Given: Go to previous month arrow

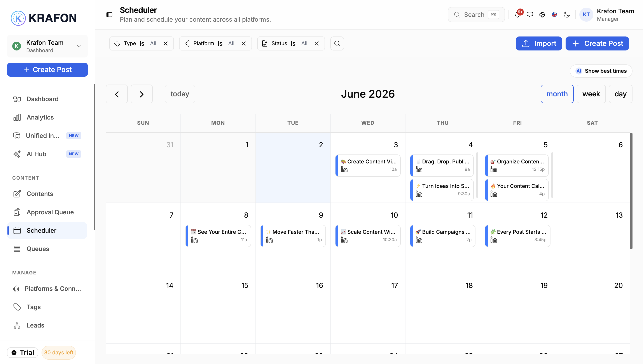Looking at the screenshot, I should [117, 94].
